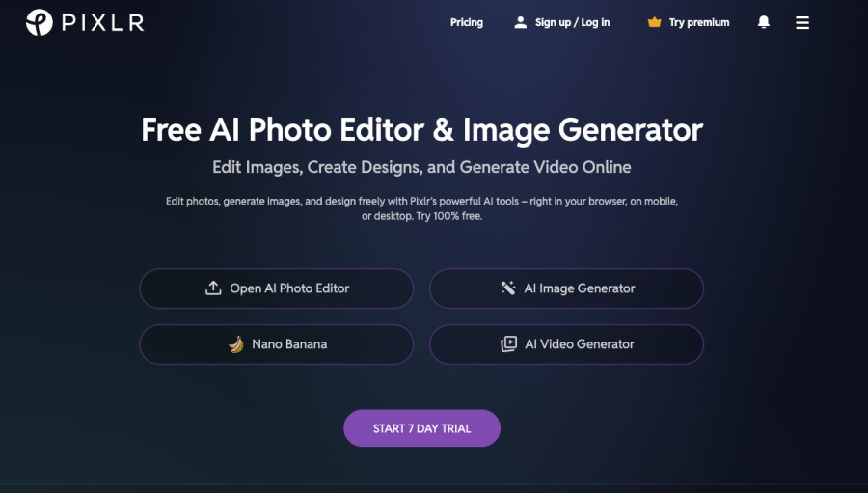Click the banana emoji icon
The image size is (868, 493).
tap(236, 344)
